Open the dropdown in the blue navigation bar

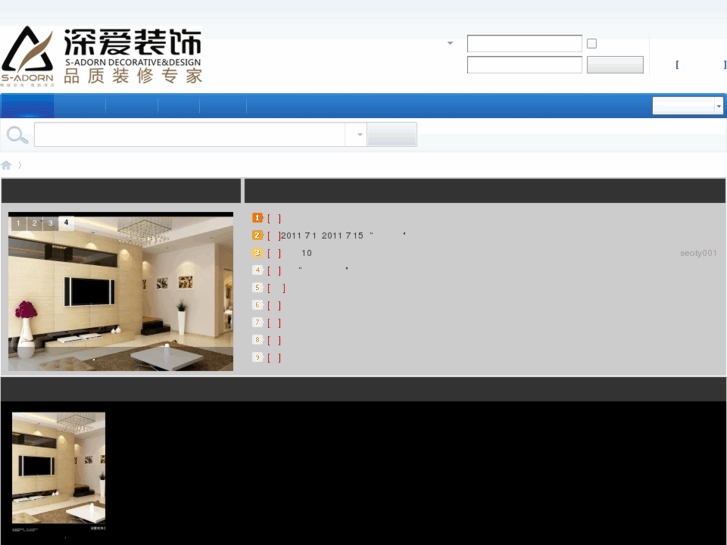click(688, 106)
